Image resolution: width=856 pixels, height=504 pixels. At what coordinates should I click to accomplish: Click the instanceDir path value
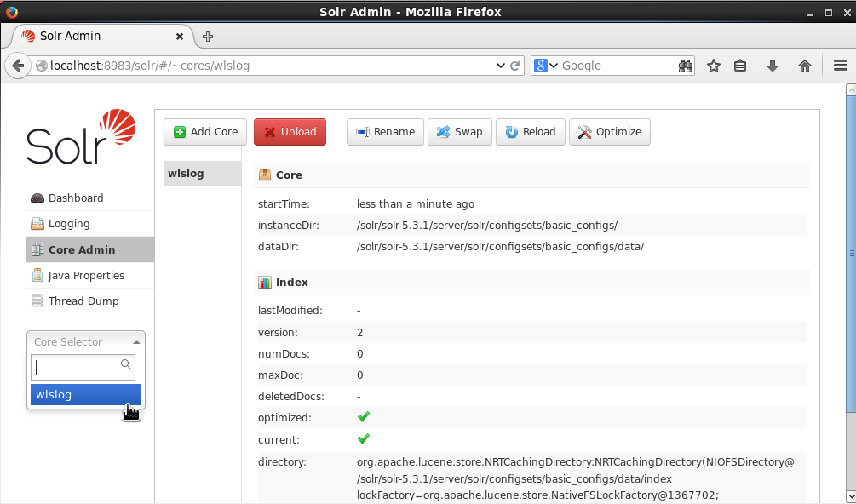487,226
